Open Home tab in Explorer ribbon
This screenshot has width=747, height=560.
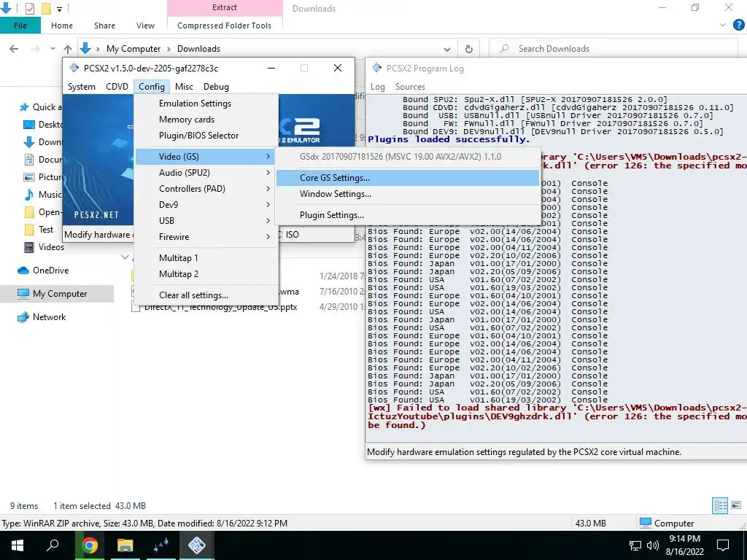tap(62, 26)
